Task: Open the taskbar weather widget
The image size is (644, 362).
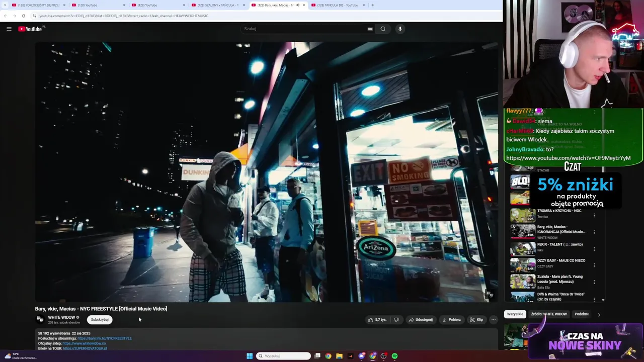Action: click(x=21, y=356)
